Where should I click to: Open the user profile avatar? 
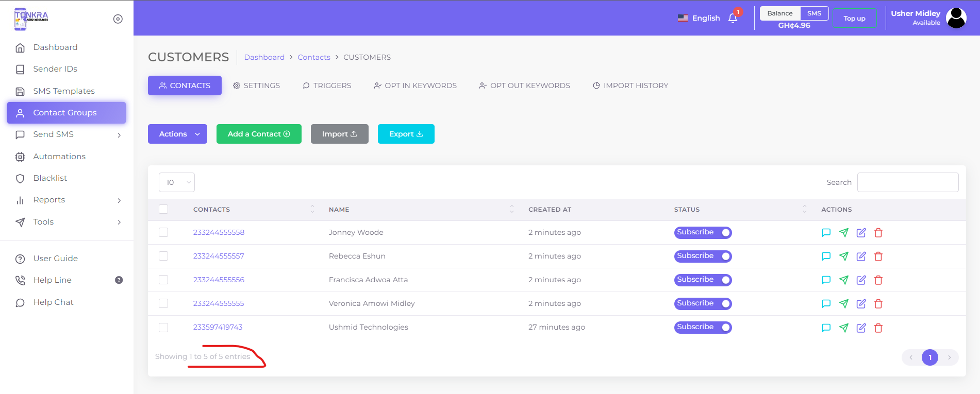coord(956,18)
